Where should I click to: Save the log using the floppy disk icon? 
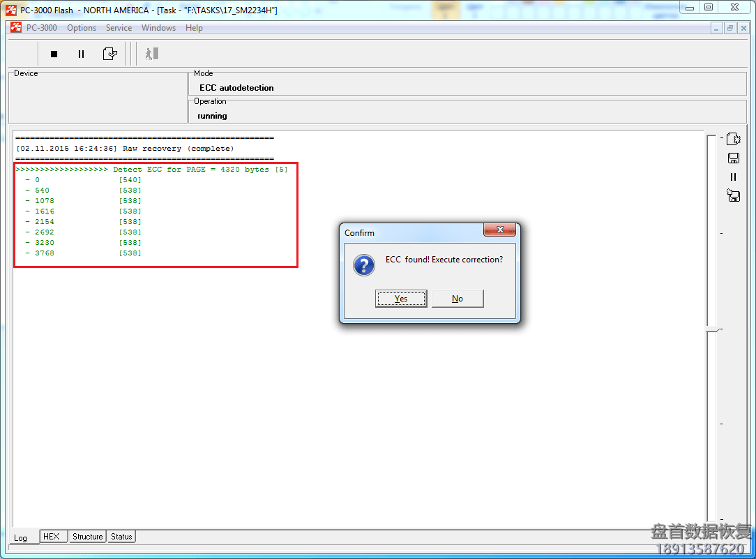[733, 158]
